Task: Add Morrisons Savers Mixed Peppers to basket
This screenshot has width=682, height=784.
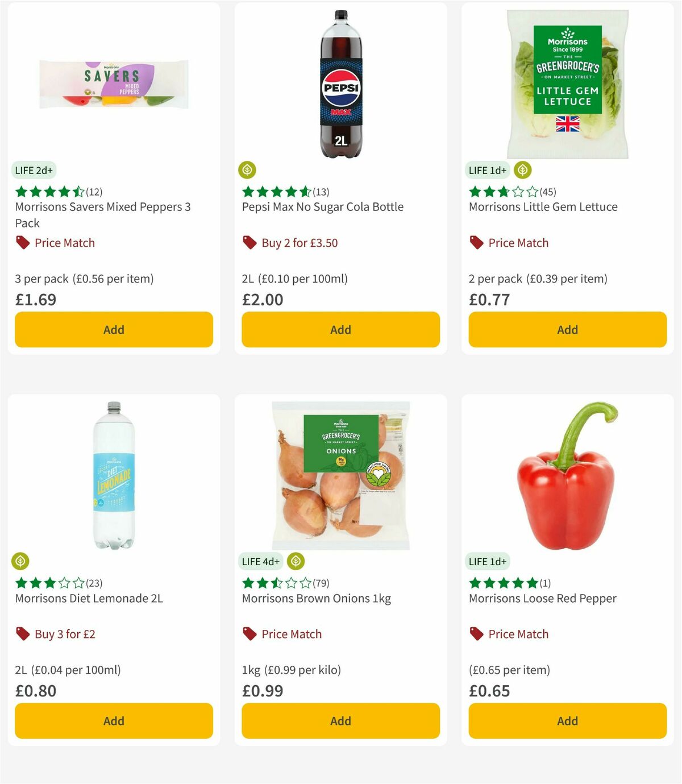Action: 113,329
